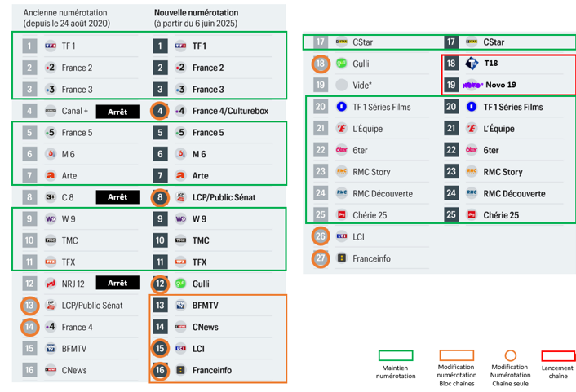576x392 pixels.
Task: Click the Franceinfo logo at new channel 16
Action: [180, 370]
